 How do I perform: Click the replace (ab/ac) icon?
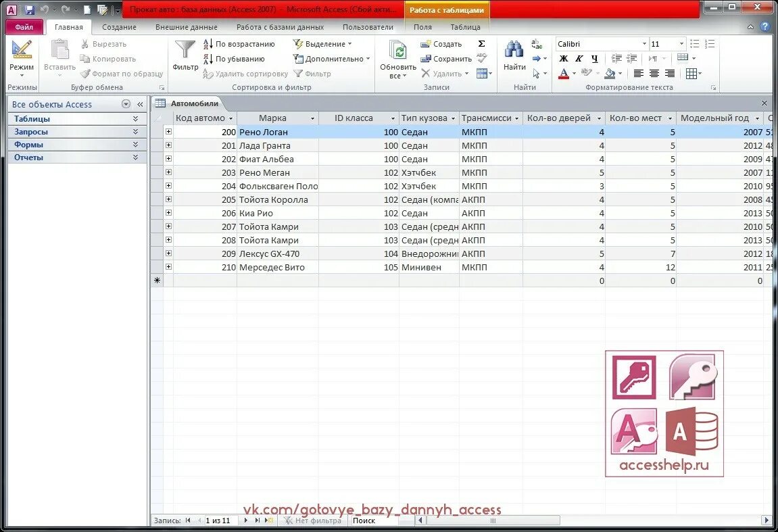[537, 44]
